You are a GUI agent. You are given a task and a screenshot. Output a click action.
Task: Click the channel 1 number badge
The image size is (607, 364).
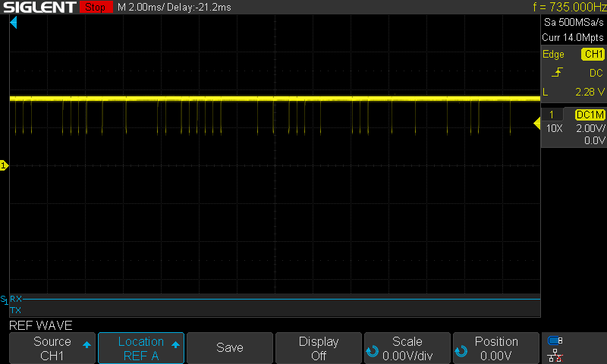[x=552, y=115]
